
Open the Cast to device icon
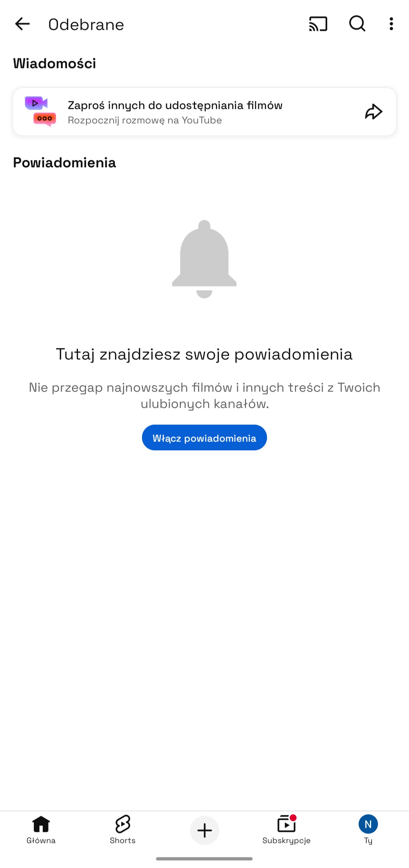coord(318,24)
